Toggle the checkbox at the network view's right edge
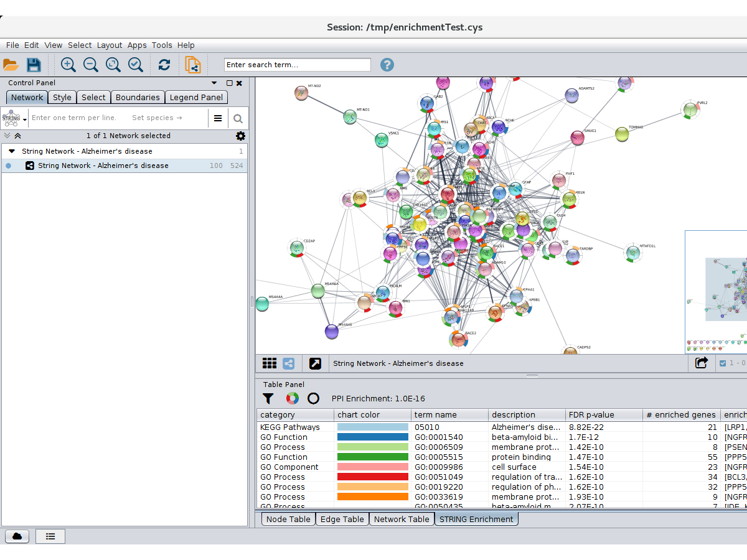The image size is (747, 560). (723, 363)
